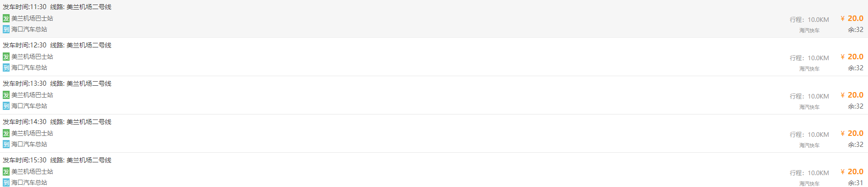Open the 发车时间:14:30 schedule entry

(x=25, y=122)
